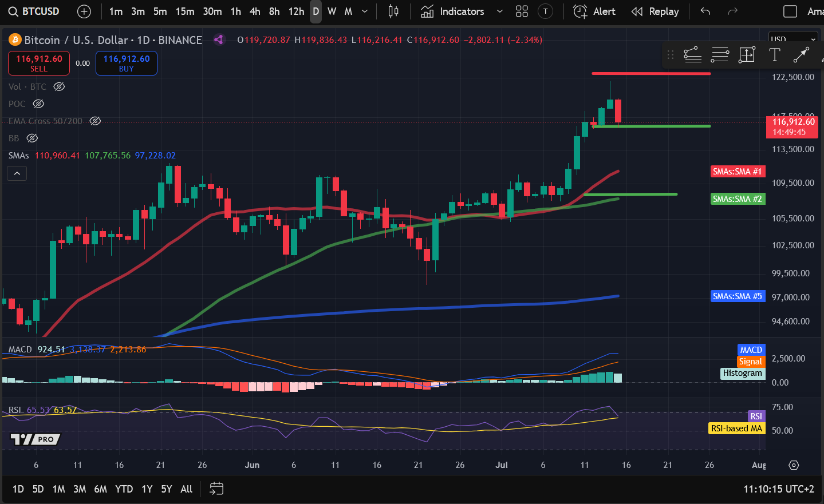Select the weekly W timeframe

(x=332, y=11)
